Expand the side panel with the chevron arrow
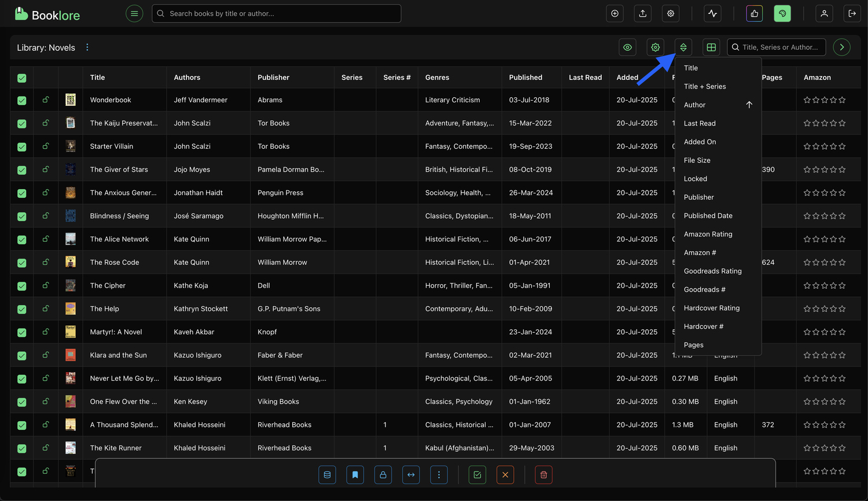 point(841,47)
